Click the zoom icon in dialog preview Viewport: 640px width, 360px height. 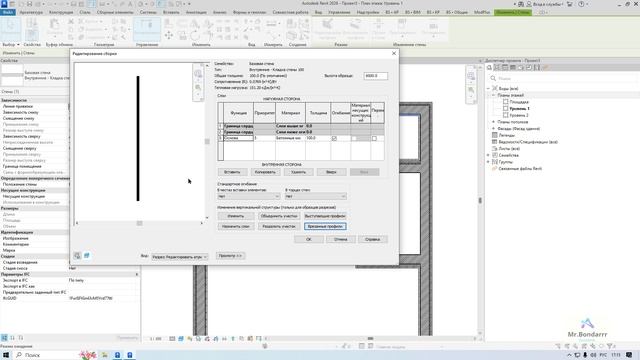198,87
